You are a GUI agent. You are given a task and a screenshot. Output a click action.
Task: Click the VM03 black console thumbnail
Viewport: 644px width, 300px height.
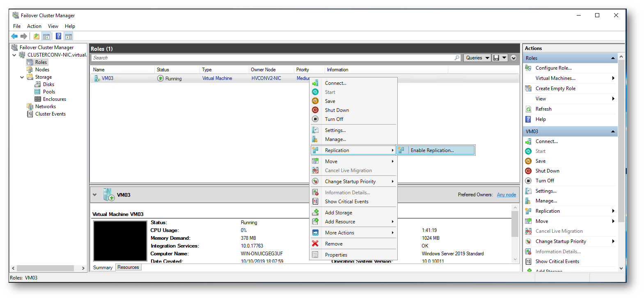(x=120, y=241)
